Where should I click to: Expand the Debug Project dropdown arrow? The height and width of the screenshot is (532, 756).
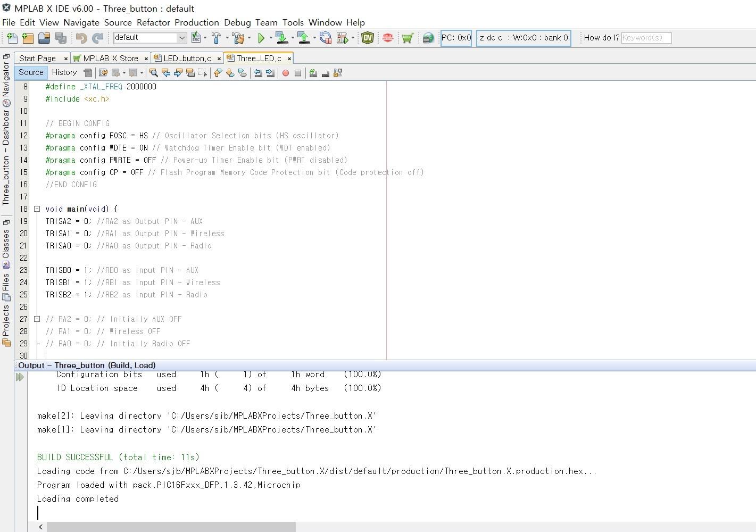353,38
